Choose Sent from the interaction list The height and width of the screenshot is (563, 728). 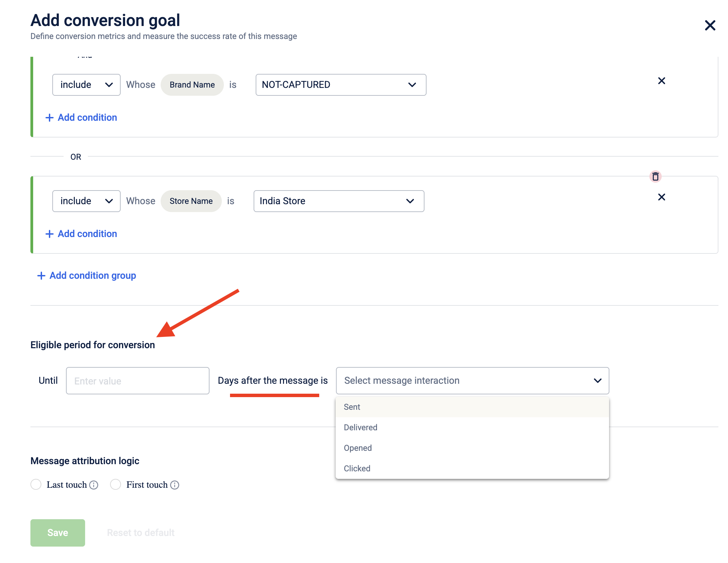[x=352, y=407]
